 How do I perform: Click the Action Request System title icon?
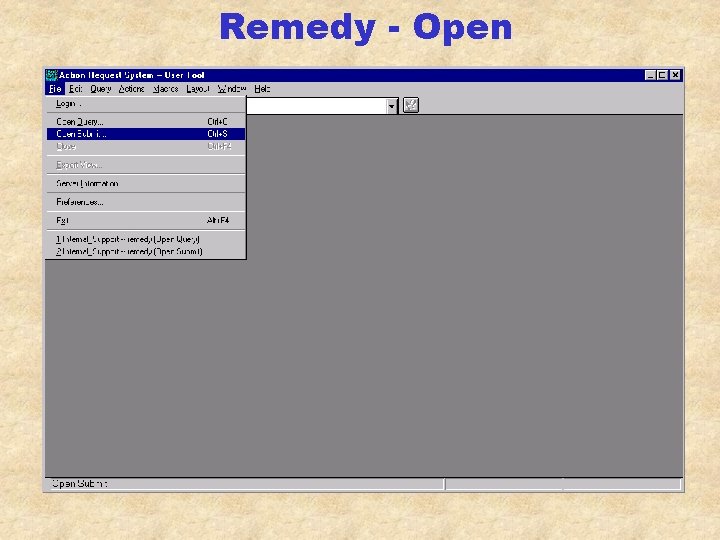pos(52,75)
